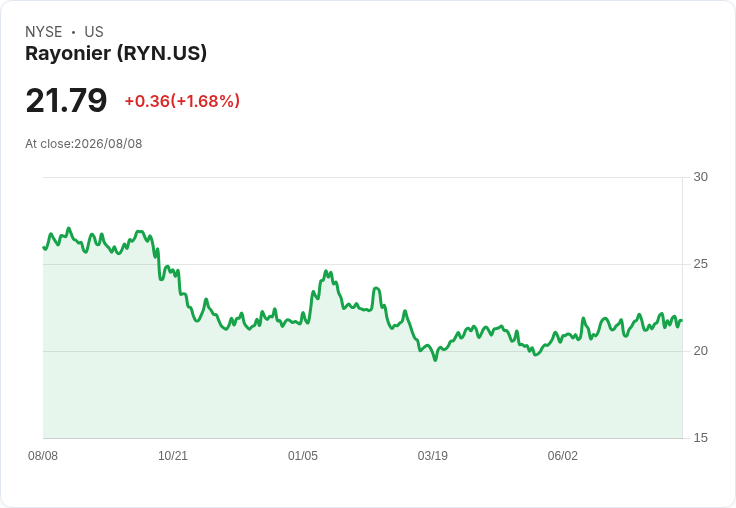This screenshot has width=736, height=508.
Task: Click the 06/02 x-axis date label
Action: point(562,456)
